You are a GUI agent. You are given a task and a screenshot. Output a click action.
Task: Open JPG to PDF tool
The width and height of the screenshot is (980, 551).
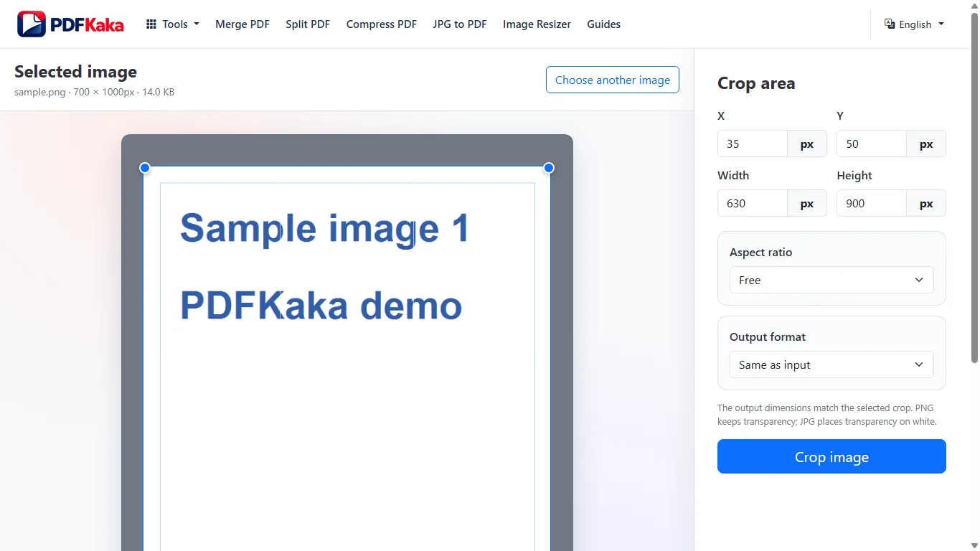pyautogui.click(x=460, y=24)
